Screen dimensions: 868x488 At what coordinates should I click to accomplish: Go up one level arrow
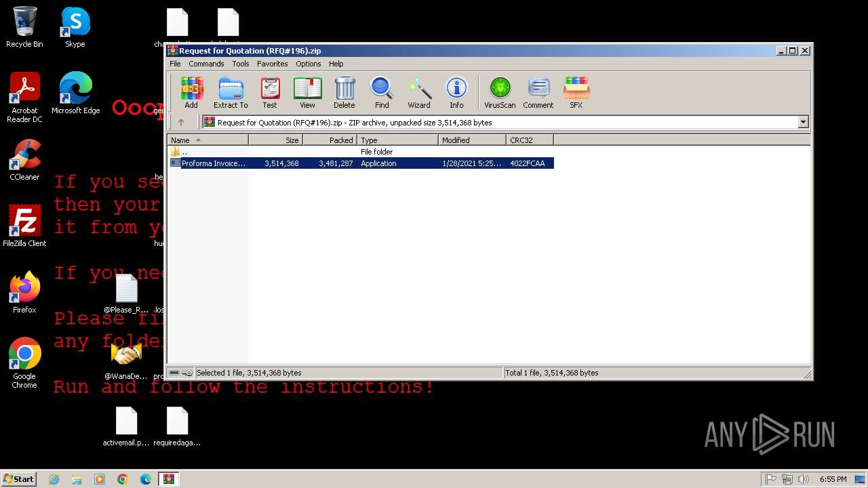pyautogui.click(x=180, y=123)
